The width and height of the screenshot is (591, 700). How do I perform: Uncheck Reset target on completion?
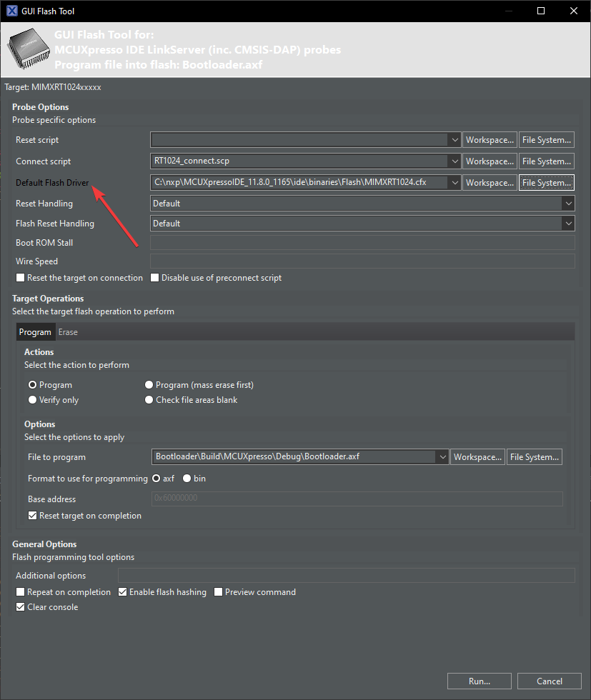click(32, 516)
